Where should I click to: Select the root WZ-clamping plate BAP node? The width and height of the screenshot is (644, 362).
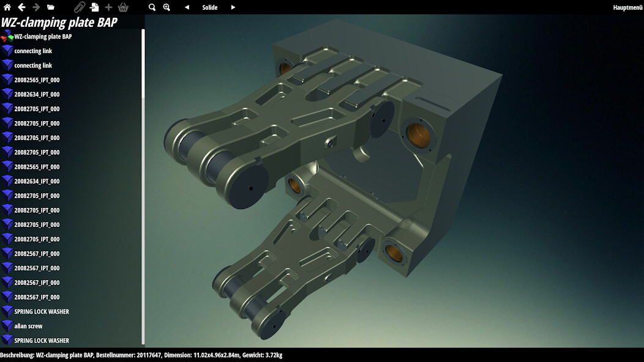point(43,37)
